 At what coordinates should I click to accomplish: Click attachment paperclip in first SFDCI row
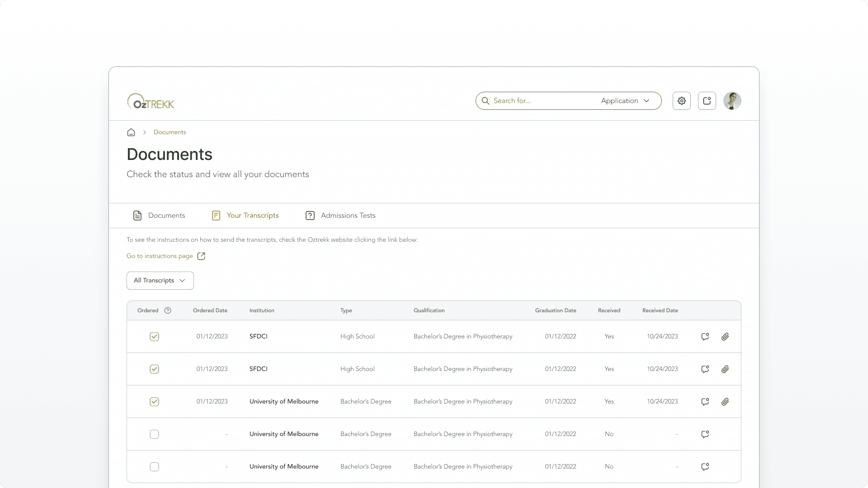(725, 337)
